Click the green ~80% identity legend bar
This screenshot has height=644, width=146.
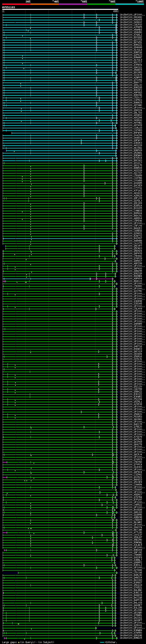click(101, 4)
